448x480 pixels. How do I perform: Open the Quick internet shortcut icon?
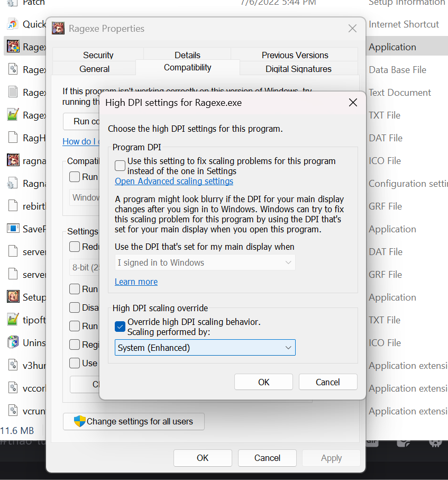[12, 24]
